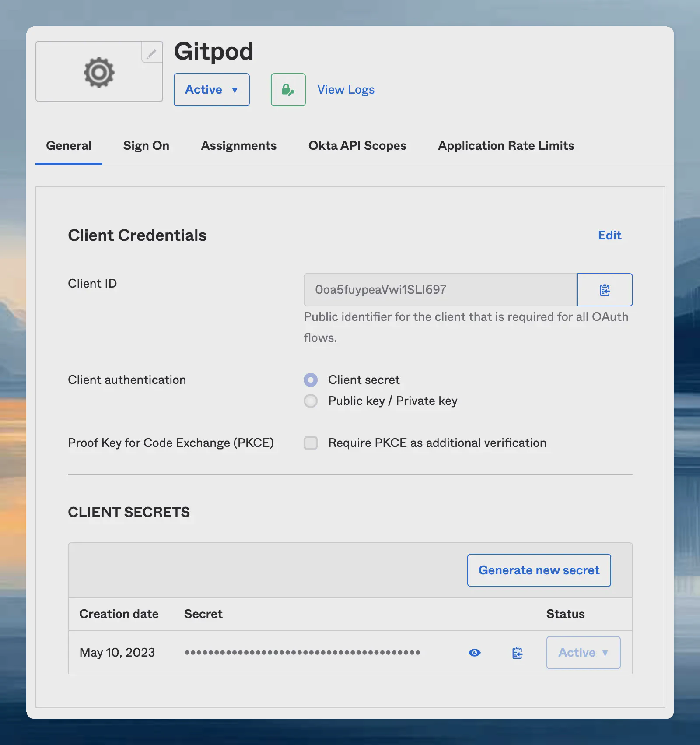700x745 pixels.
Task: Click the Client authentication label
Action: [127, 380]
